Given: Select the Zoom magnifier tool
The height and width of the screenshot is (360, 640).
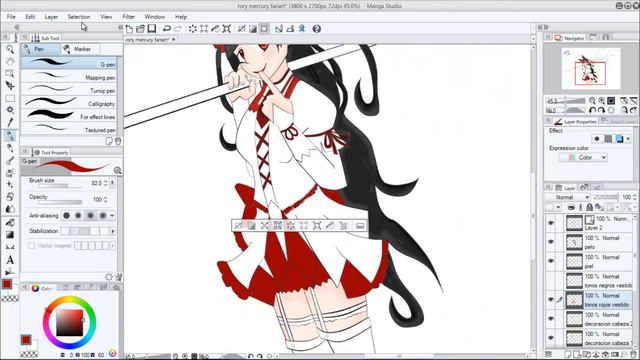Looking at the screenshot, I should pos(10,49).
